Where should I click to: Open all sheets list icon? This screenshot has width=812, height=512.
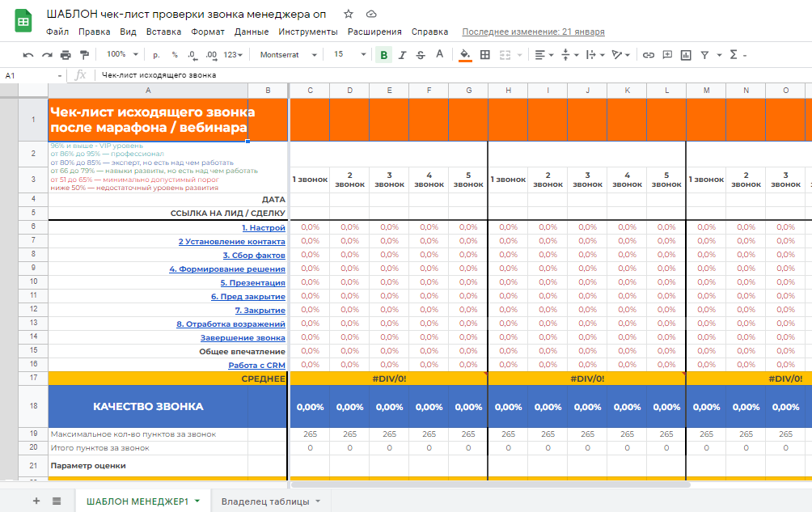click(x=57, y=501)
